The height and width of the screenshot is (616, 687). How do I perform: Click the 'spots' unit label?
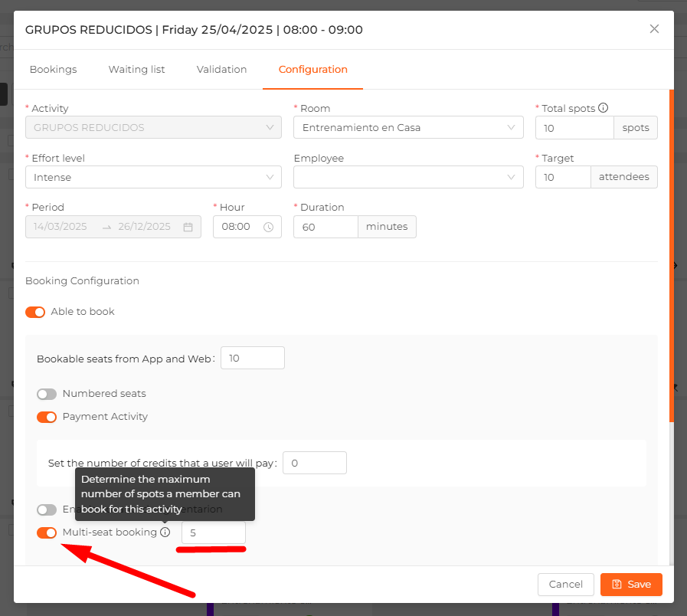click(x=635, y=128)
